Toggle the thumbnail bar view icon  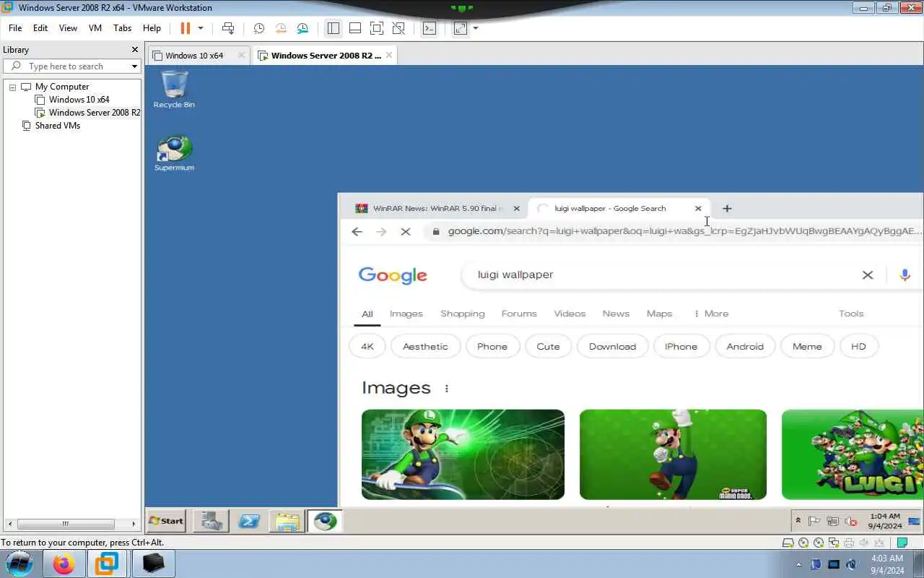click(354, 28)
